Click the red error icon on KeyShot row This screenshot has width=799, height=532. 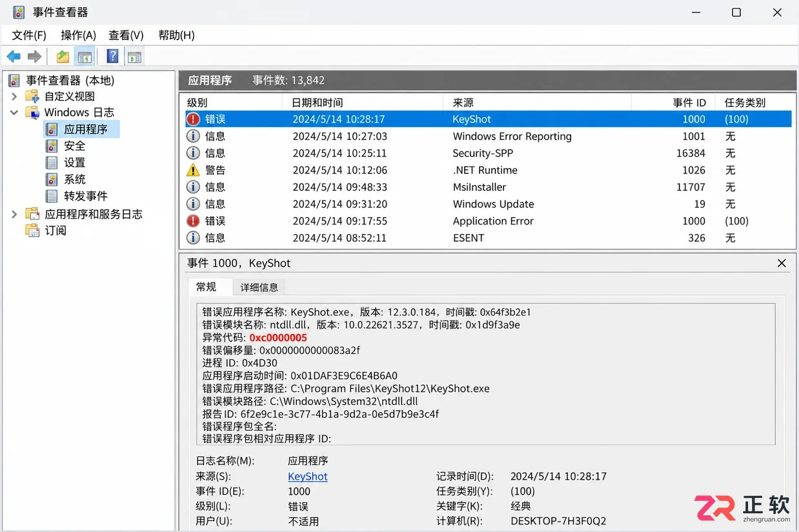pos(193,119)
